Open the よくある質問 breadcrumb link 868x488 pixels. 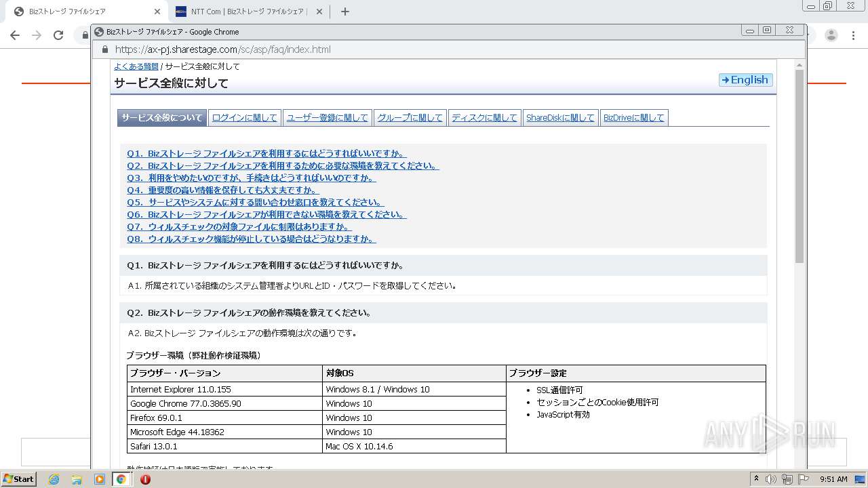tap(136, 66)
